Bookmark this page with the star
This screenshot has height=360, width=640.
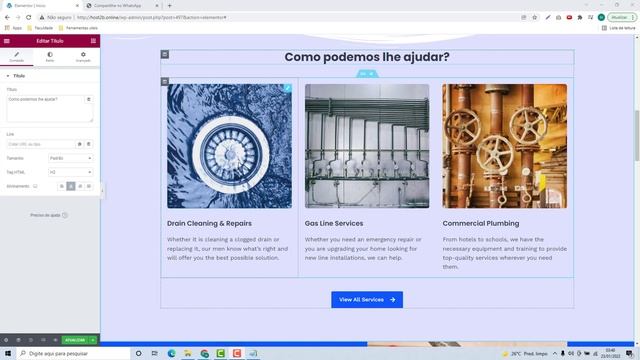[x=534, y=18]
